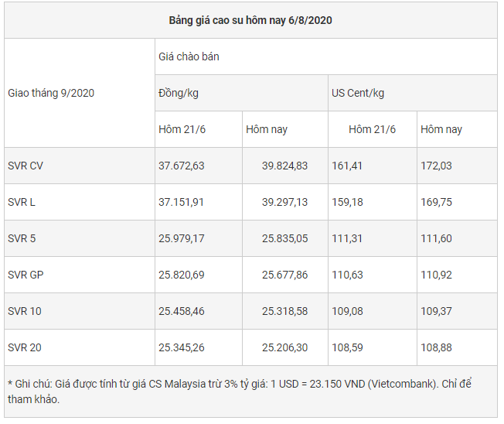This screenshot has height=424, width=504.
Task: Click the SVR GP row label
Action: pyautogui.click(x=25, y=275)
